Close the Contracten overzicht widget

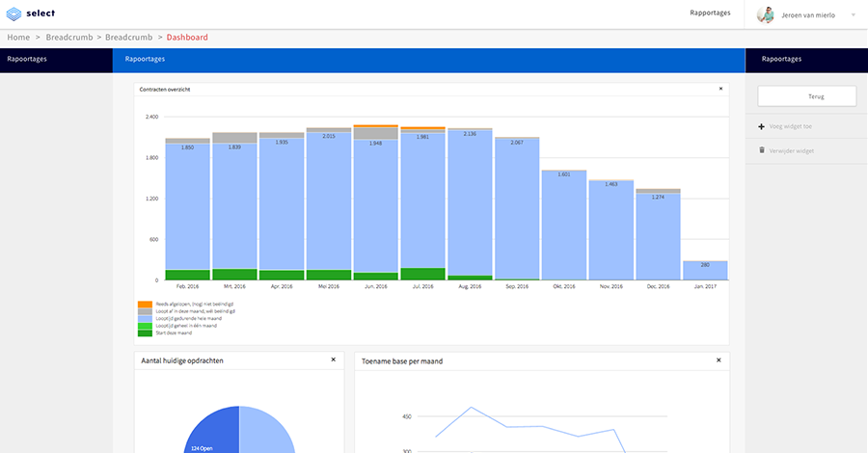719,89
